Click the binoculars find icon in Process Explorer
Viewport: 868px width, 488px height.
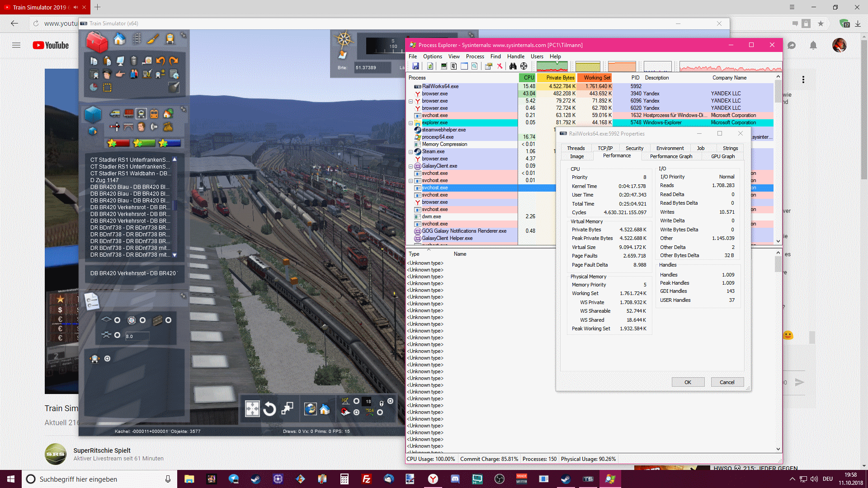(x=513, y=66)
